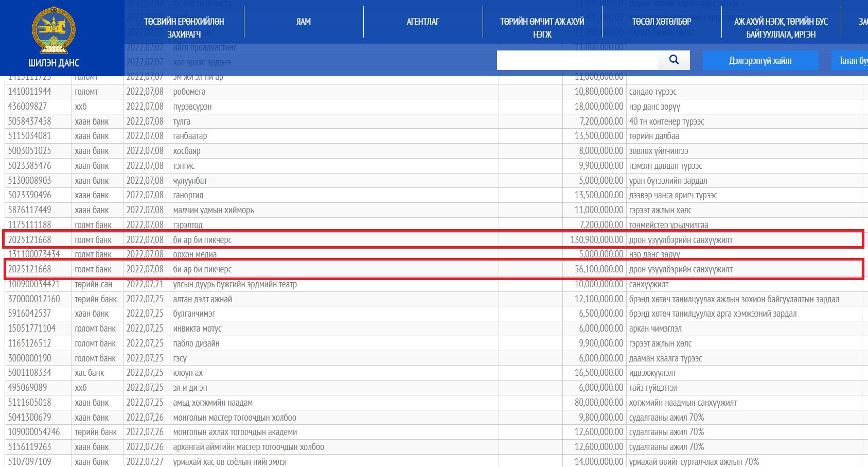Focus the search text field

click(x=577, y=60)
